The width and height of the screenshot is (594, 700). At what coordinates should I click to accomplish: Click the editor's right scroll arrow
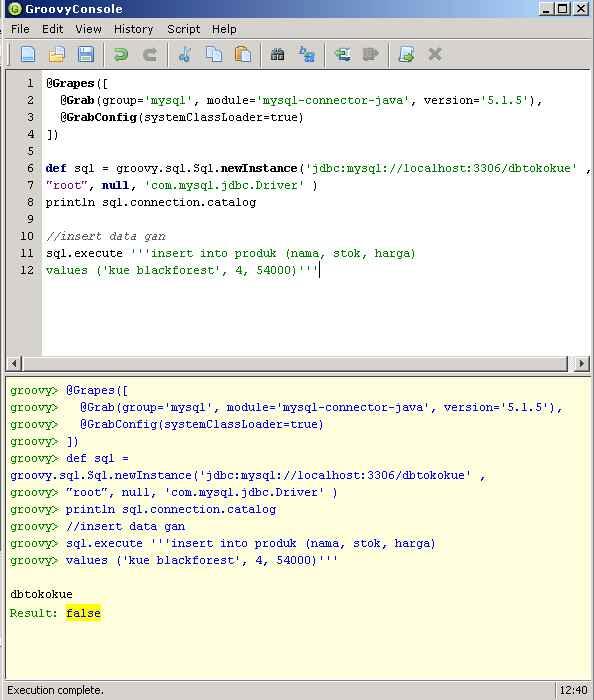pyautogui.click(x=581, y=363)
